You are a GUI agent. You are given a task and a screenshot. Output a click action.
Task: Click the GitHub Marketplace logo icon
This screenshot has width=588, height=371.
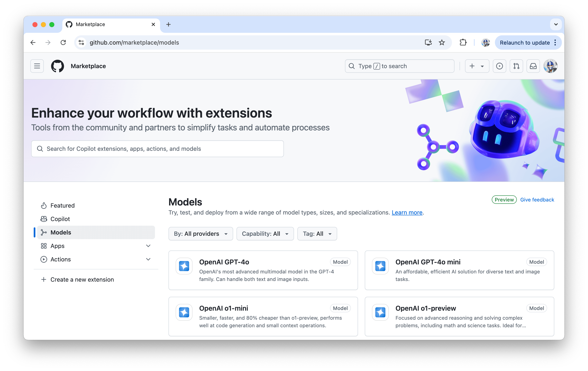pos(57,66)
